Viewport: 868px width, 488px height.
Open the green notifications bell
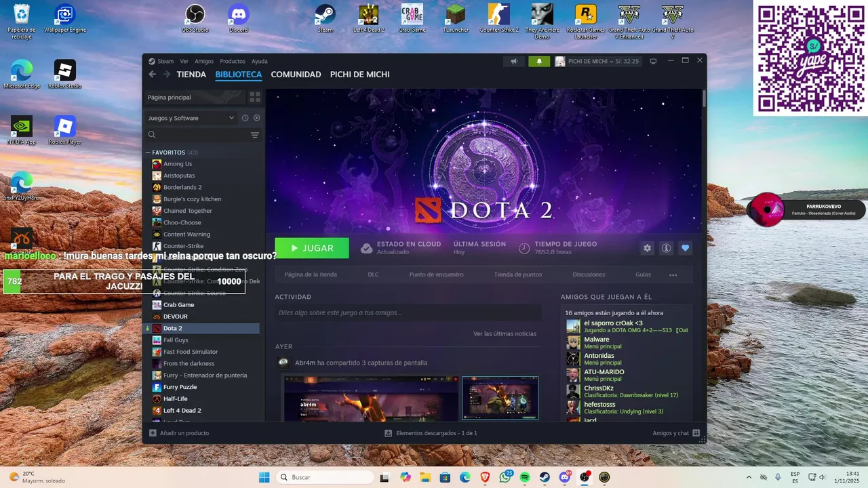[539, 61]
